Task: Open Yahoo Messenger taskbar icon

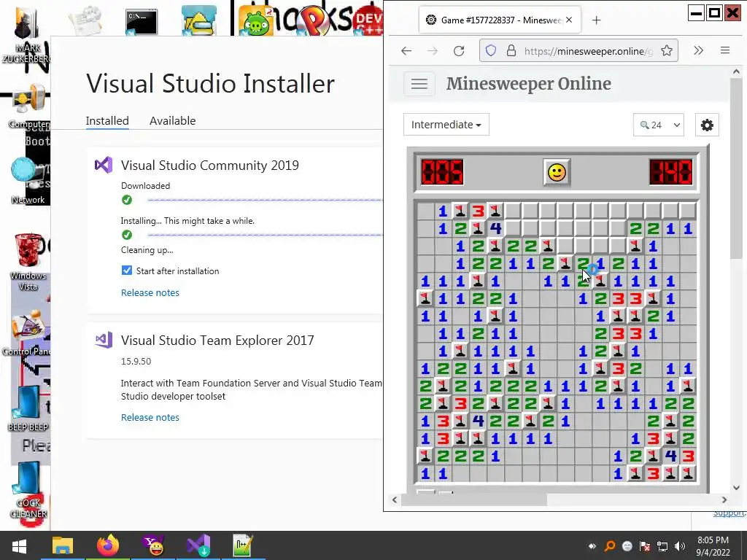Action: (x=153, y=545)
